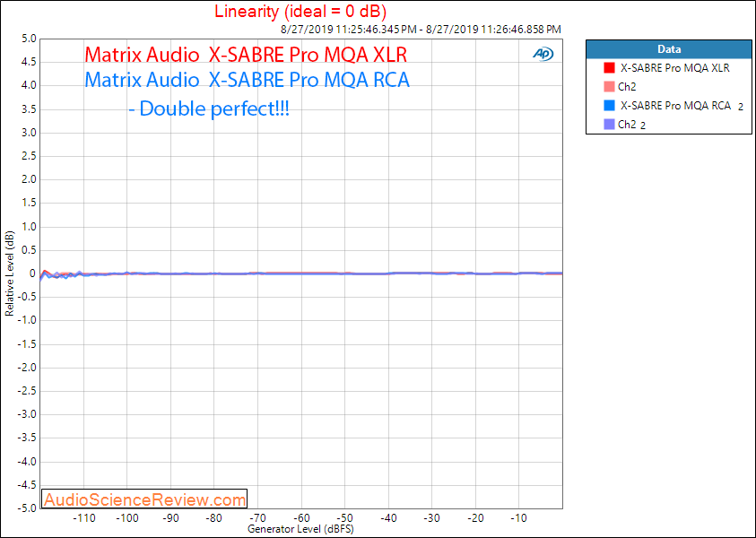Click the -90 tick on the horizontal axis

point(170,518)
